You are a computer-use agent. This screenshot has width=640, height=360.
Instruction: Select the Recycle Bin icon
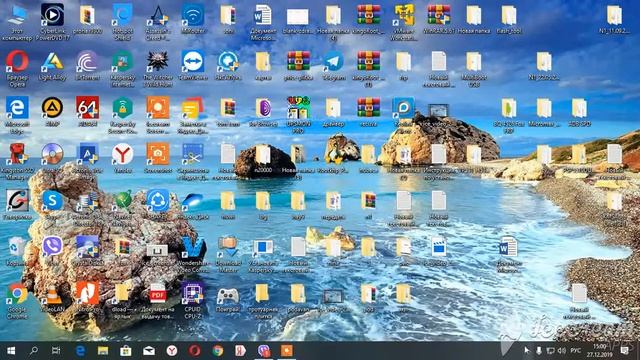17,251
